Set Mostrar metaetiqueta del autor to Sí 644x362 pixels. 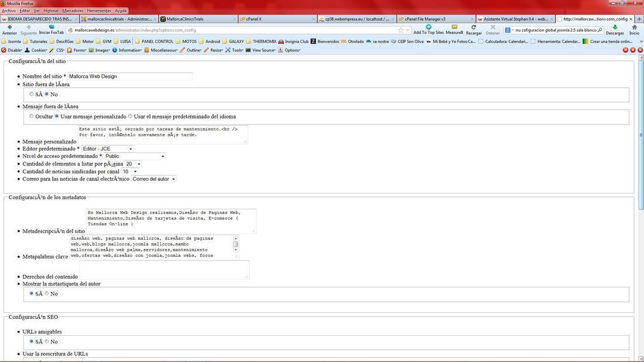(x=31, y=294)
